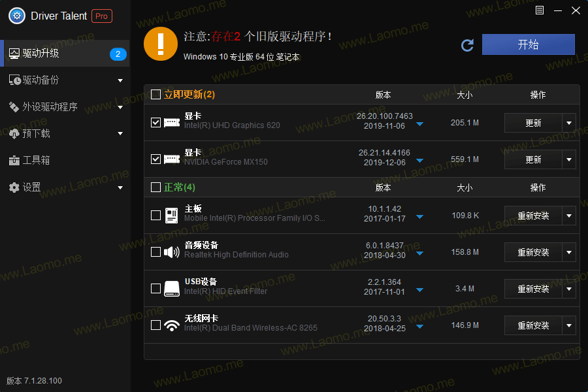Click the wireless network Wi-Fi icon
Screen dimensions: 588x392
[172, 325]
